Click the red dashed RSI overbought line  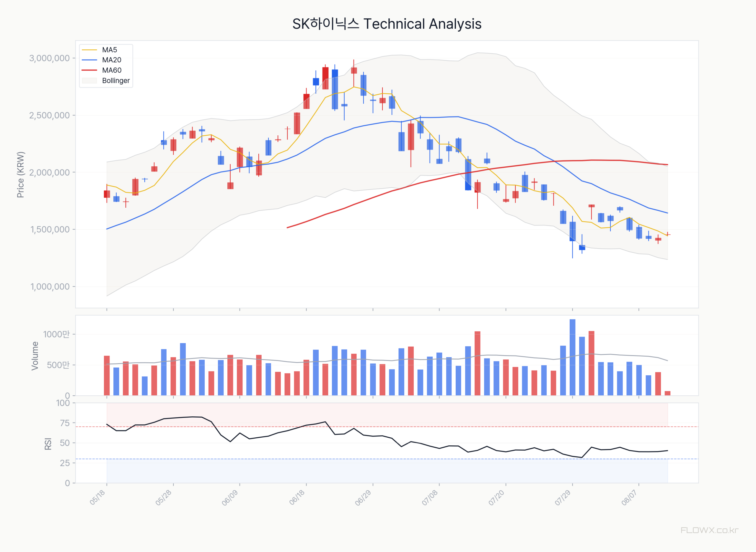pyautogui.click(x=387, y=427)
